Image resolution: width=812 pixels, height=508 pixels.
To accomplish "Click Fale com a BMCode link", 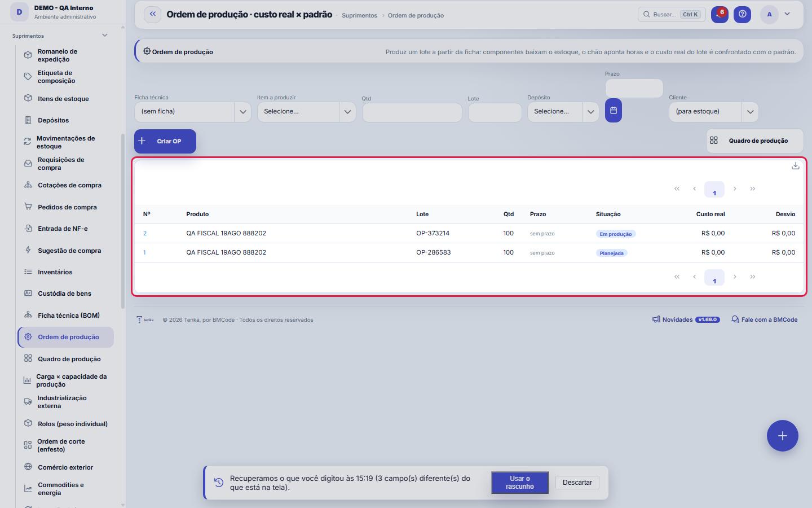I will [x=764, y=319].
